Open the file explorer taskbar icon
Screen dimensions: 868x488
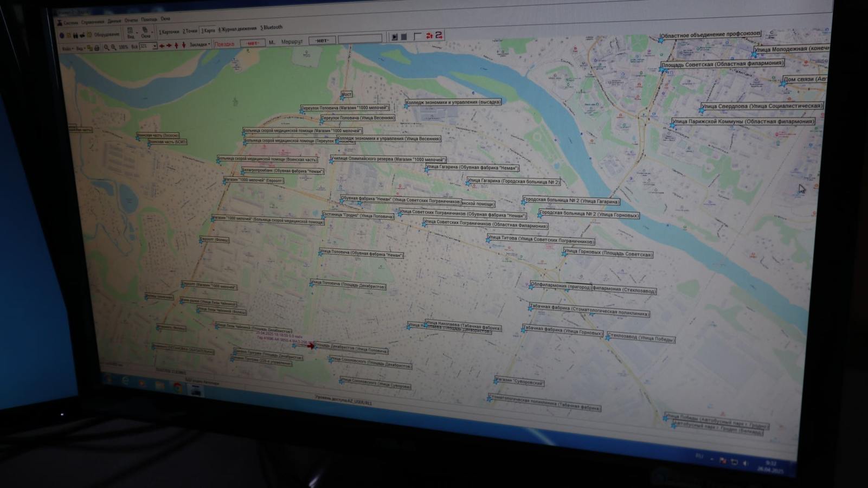(x=160, y=385)
